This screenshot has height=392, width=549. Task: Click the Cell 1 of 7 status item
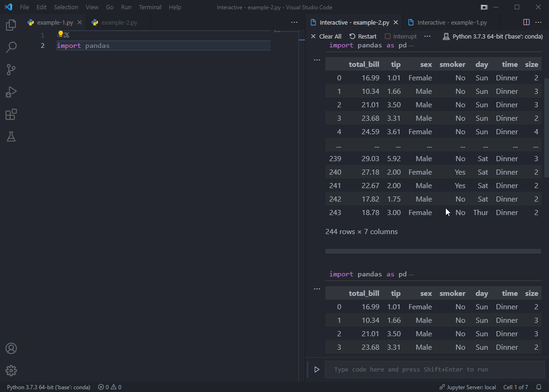516,387
